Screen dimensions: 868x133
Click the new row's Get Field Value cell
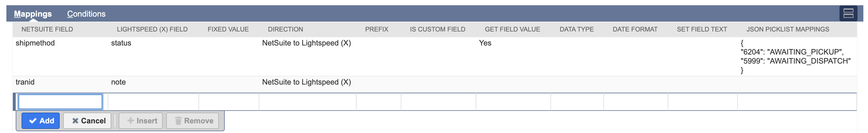point(513,101)
